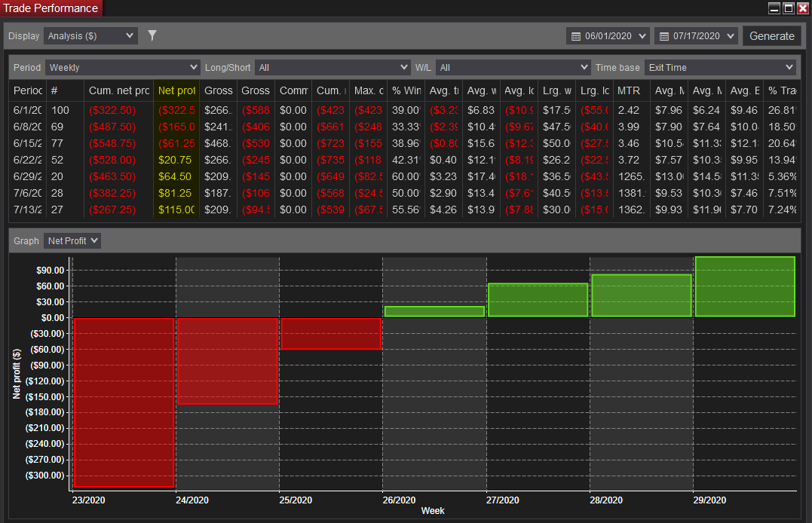The width and height of the screenshot is (812, 523).
Task: Sort by highlighted Net profit column header
Action: [176, 90]
